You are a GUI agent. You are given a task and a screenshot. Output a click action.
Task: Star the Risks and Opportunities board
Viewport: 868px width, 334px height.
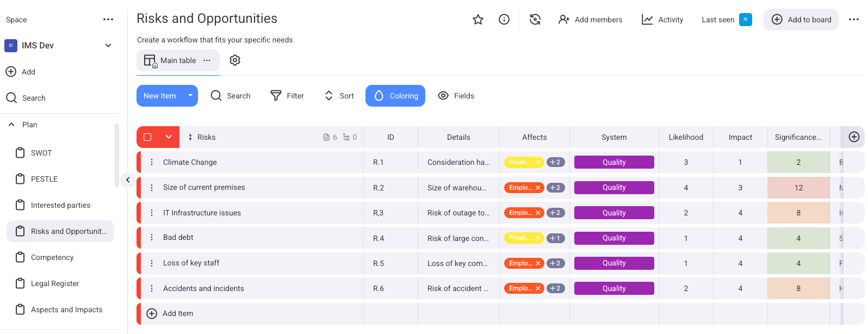478,20
